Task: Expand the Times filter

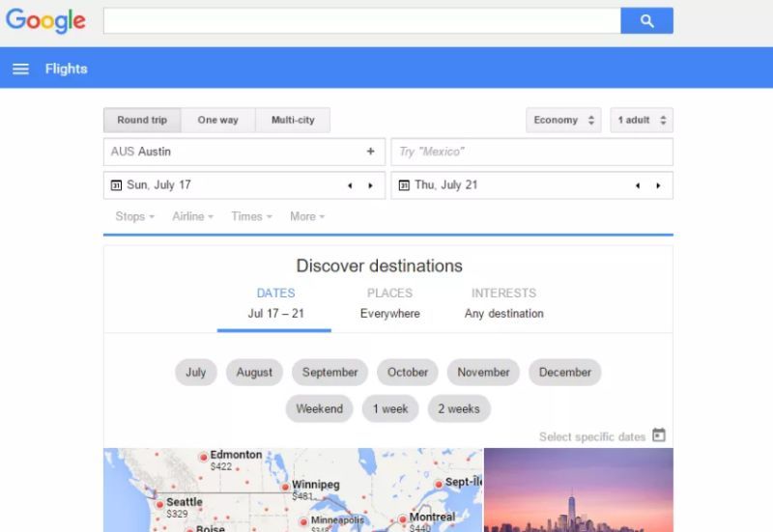Action: point(251,216)
